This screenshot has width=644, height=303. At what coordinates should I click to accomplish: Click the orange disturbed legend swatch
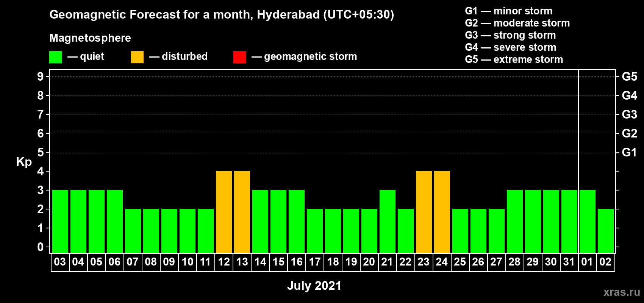(137, 57)
